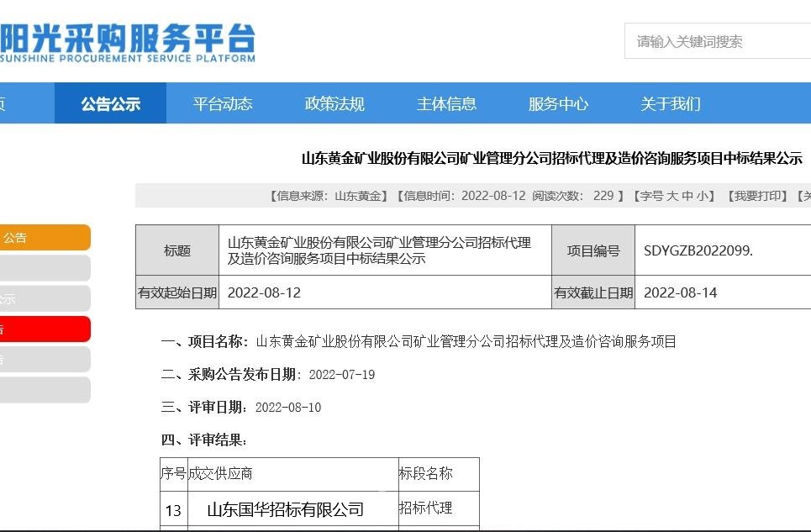Set font size to 小
The height and width of the screenshot is (532, 811).
pyautogui.click(x=702, y=196)
